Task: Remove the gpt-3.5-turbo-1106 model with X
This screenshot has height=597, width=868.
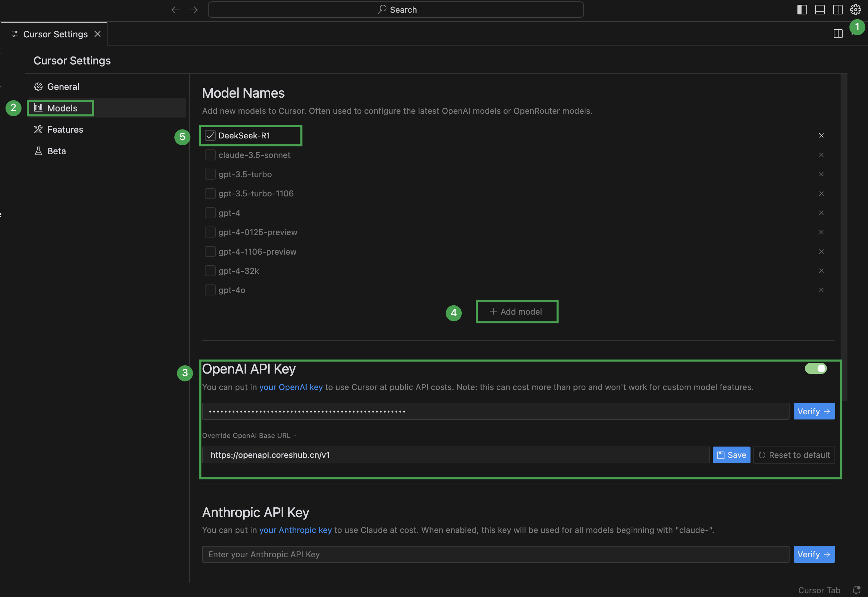Action: click(x=821, y=194)
